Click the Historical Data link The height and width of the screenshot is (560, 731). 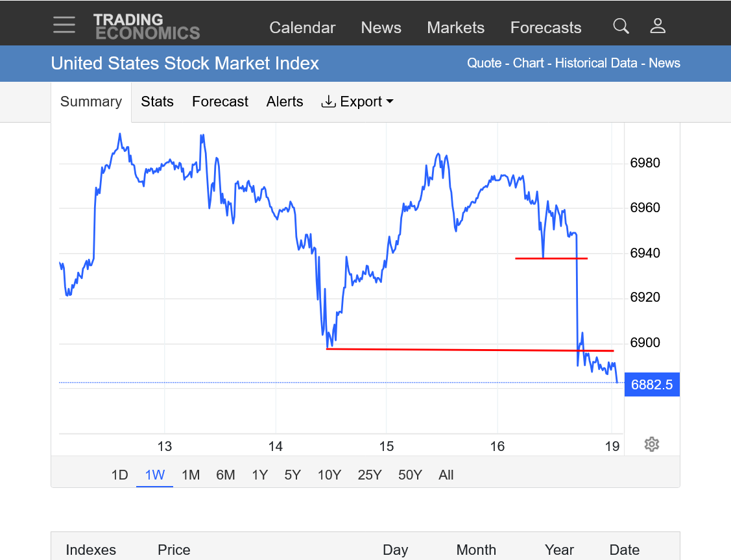pos(596,63)
